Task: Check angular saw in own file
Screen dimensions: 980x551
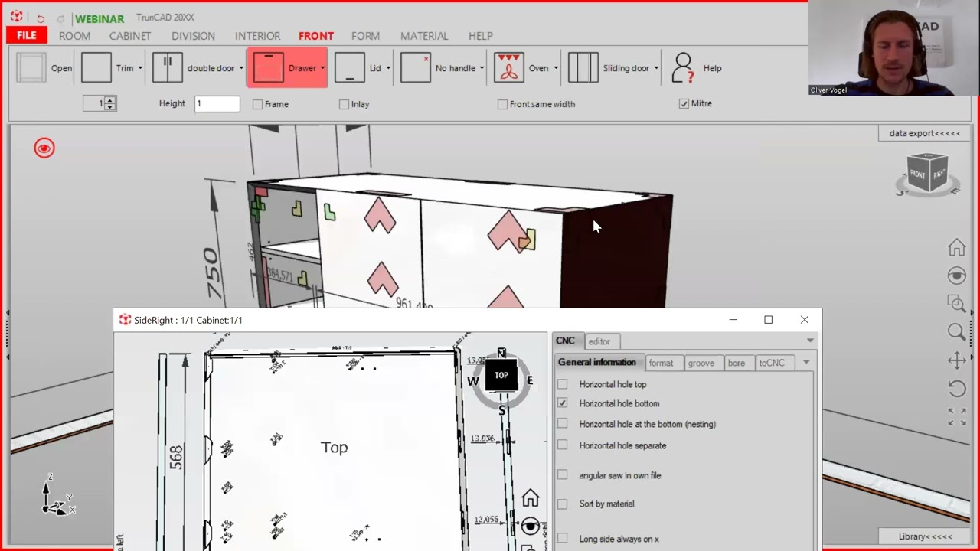Action: [563, 475]
